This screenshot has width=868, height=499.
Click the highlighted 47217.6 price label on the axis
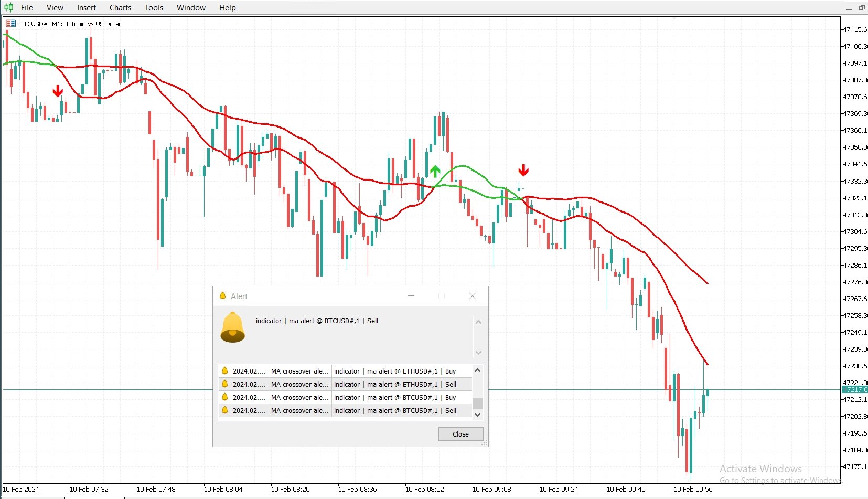pyautogui.click(x=854, y=389)
